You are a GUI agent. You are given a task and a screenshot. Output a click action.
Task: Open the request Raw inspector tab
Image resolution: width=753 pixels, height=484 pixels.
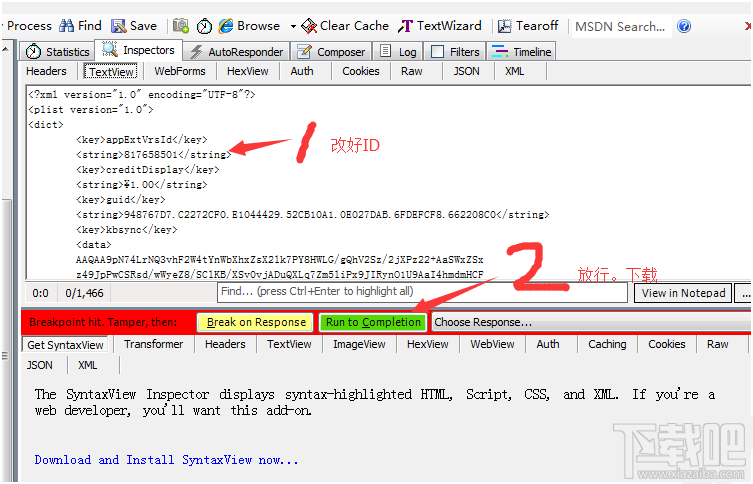click(x=412, y=71)
